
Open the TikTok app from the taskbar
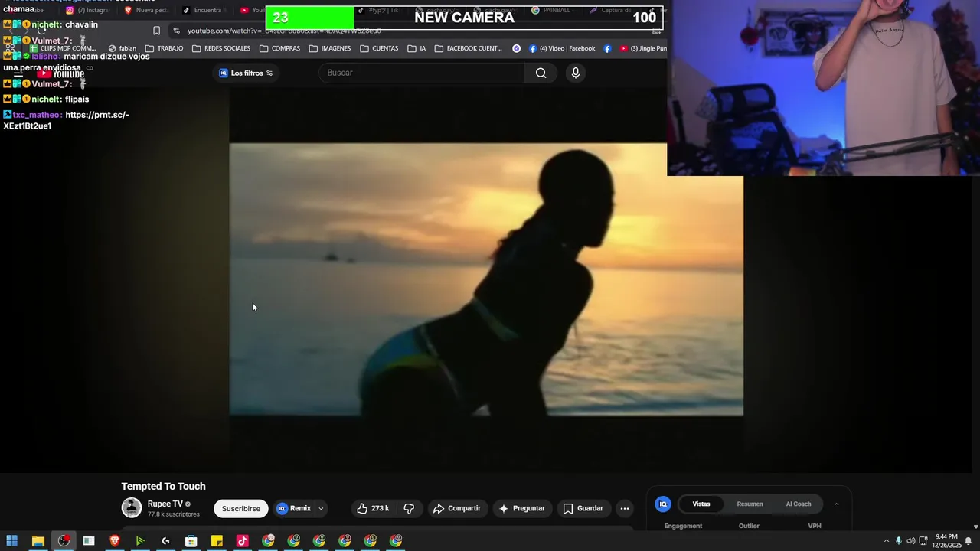(x=243, y=541)
